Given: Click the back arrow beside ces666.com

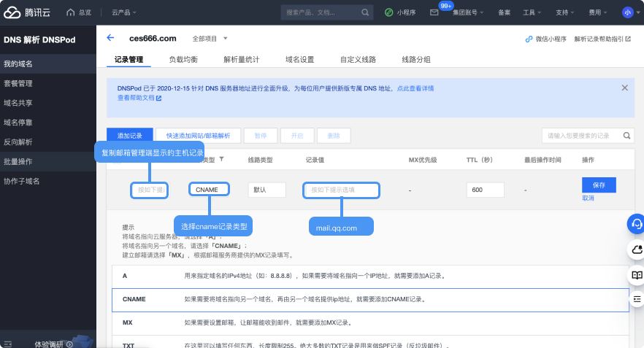Looking at the screenshot, I should point(110,38).
